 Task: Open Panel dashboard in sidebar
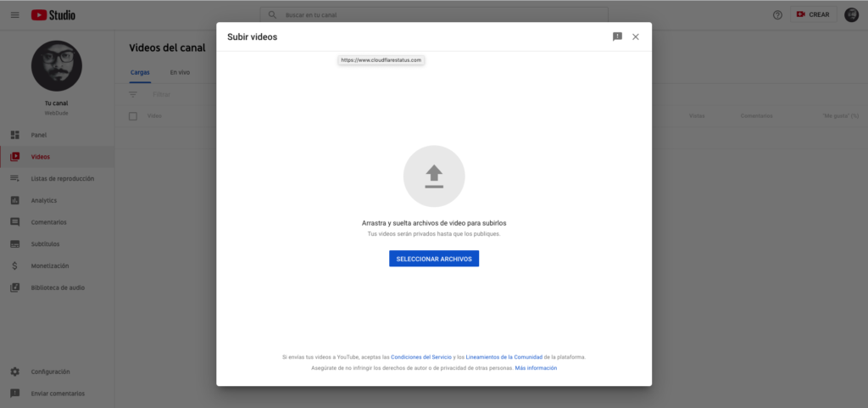point(39,135)
